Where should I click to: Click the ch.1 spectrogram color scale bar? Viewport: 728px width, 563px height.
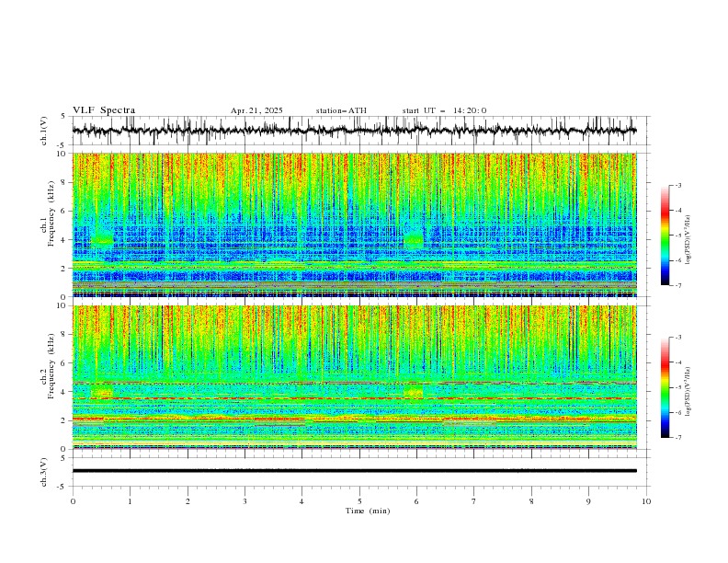pos(665,236)
